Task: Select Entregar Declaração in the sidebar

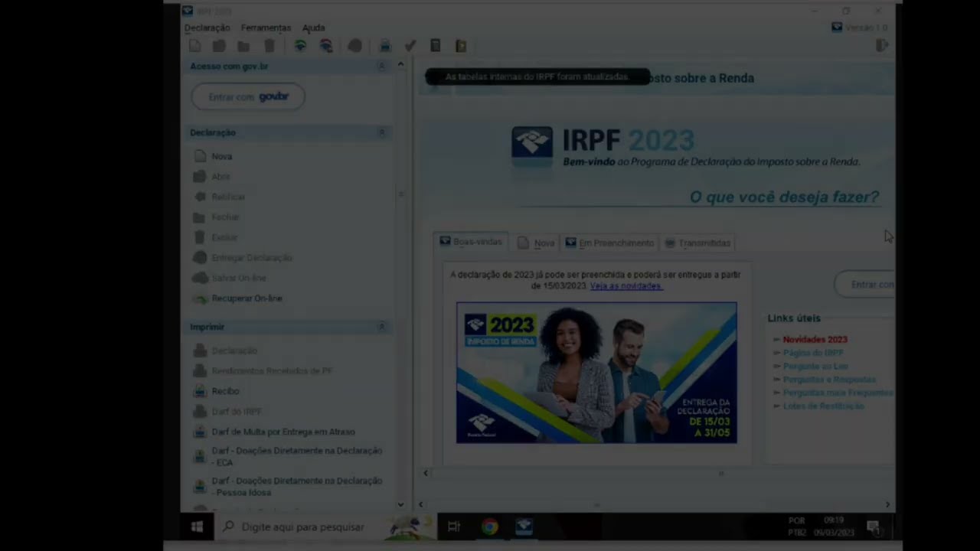Action: click(x=243, y=258)
